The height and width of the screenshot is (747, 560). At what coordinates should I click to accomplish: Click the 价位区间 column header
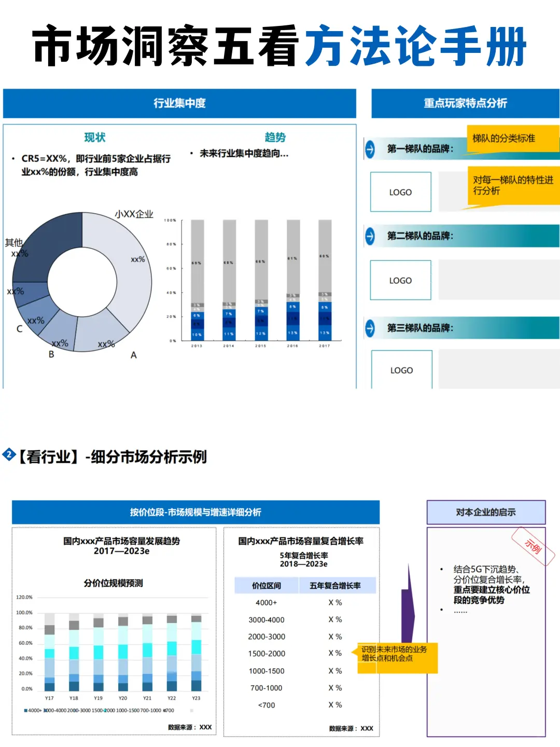[267, 586]
